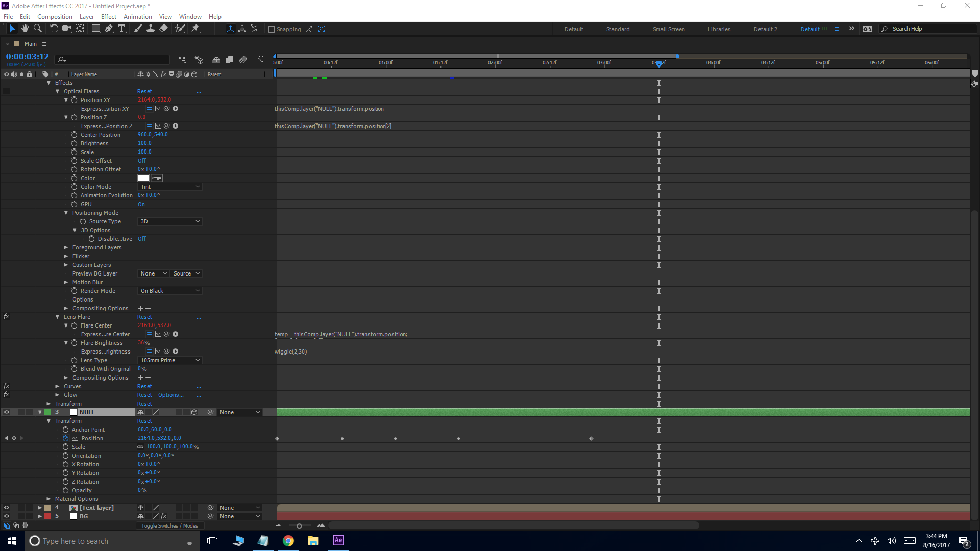980x551 pixels.
Task: Switch to Small Screen workspace
Action: 669,29
